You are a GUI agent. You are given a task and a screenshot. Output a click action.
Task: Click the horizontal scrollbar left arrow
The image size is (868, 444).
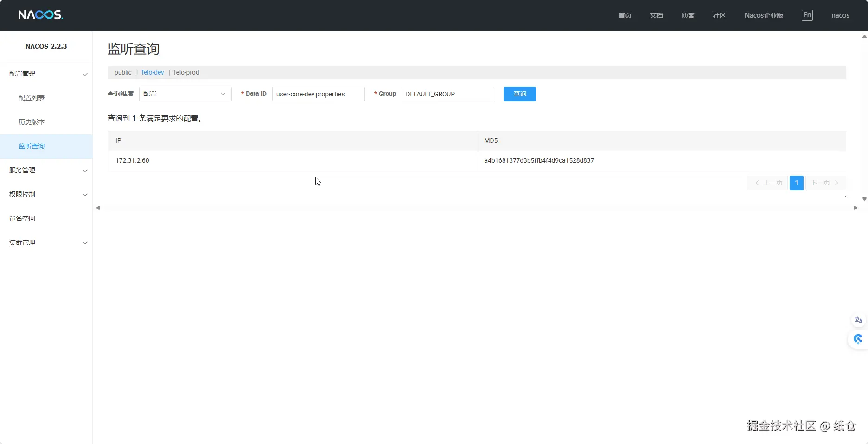tap(98, 208)
